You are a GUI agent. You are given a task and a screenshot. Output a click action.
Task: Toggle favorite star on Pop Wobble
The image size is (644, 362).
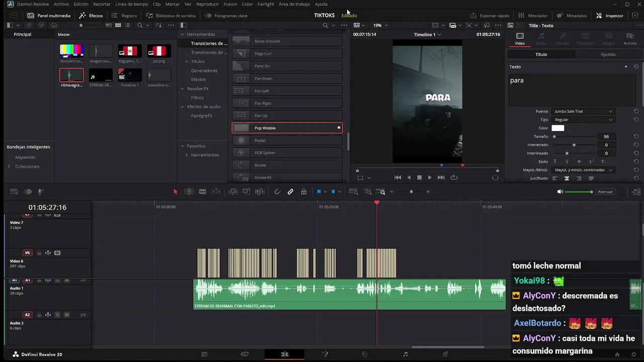coord(339,128)
